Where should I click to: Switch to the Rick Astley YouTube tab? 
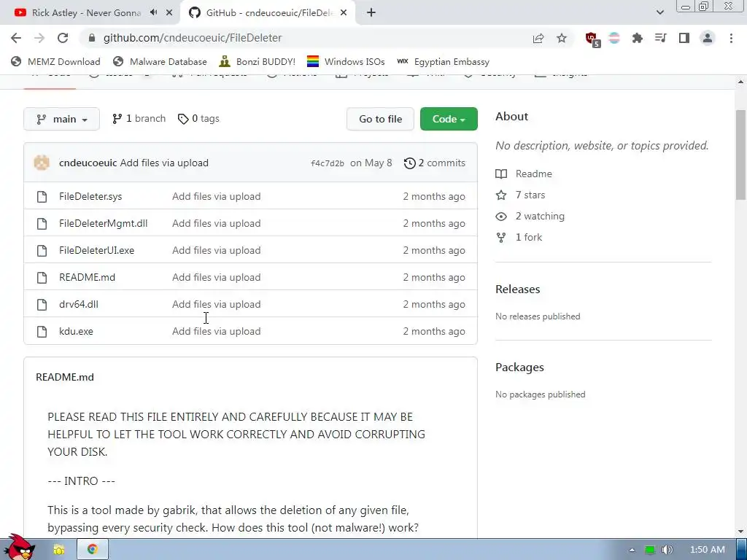pyautogui.click(x=90, y=13)
